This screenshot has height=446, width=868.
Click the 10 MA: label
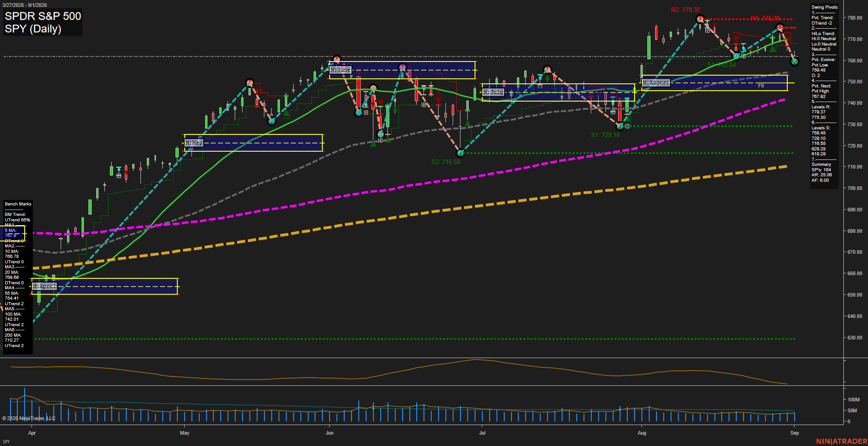point(12,251)
